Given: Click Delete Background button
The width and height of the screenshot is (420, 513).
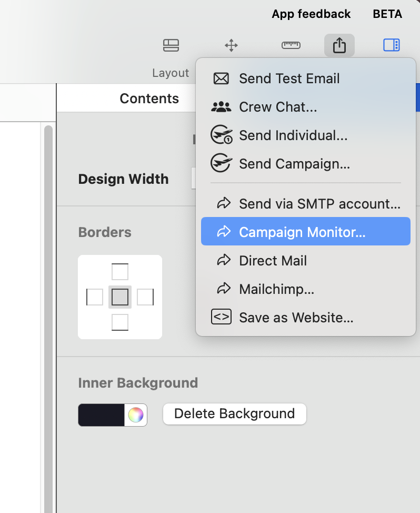Looking at the screenshot, I should click(235, 414).
